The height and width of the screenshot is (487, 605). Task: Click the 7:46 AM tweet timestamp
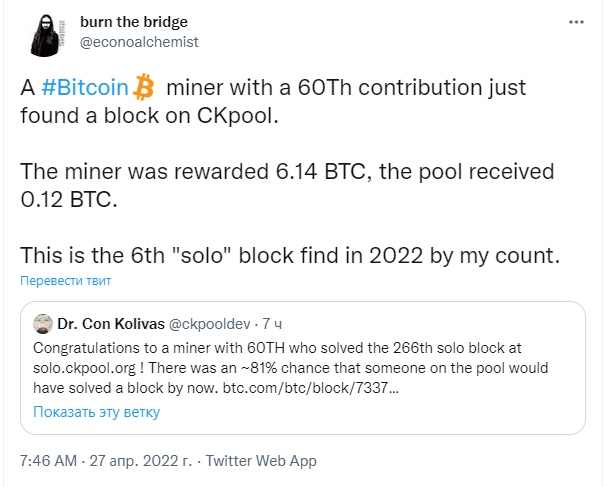(x=49, y=461)
